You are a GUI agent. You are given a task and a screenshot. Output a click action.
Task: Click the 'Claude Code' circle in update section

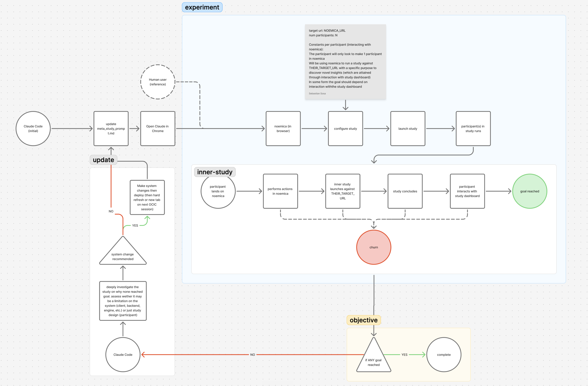[123, 355]
